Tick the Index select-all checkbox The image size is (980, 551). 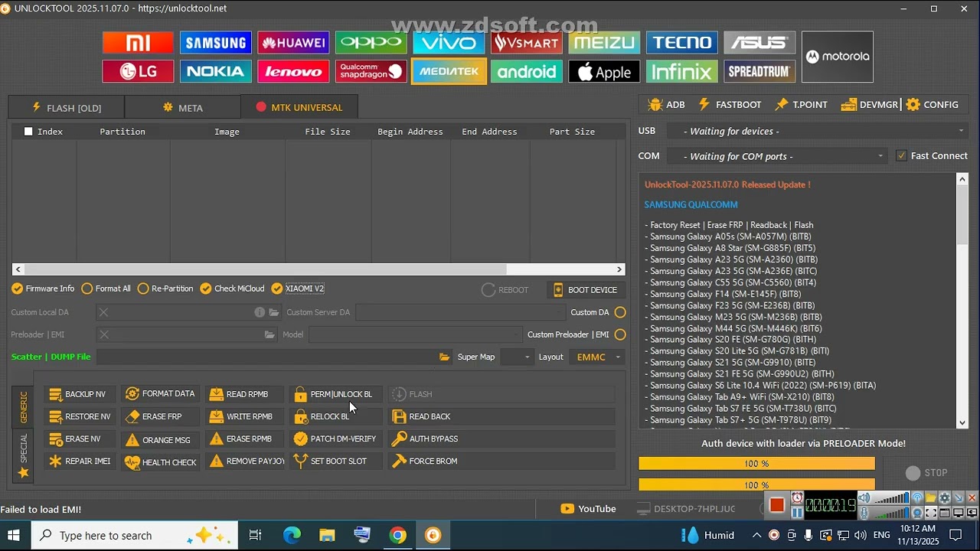[28, 132]
